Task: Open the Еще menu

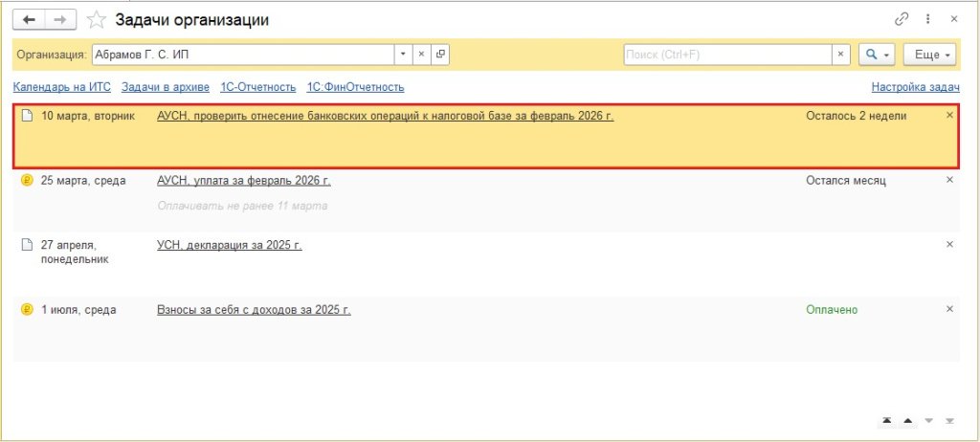Action: tap(934, 55)
